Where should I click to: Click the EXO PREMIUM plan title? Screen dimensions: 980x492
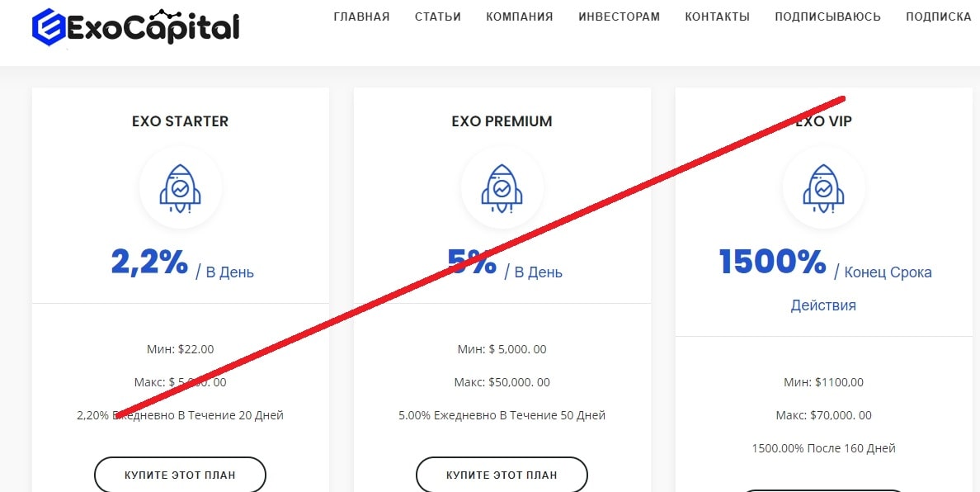coord(502,121)
